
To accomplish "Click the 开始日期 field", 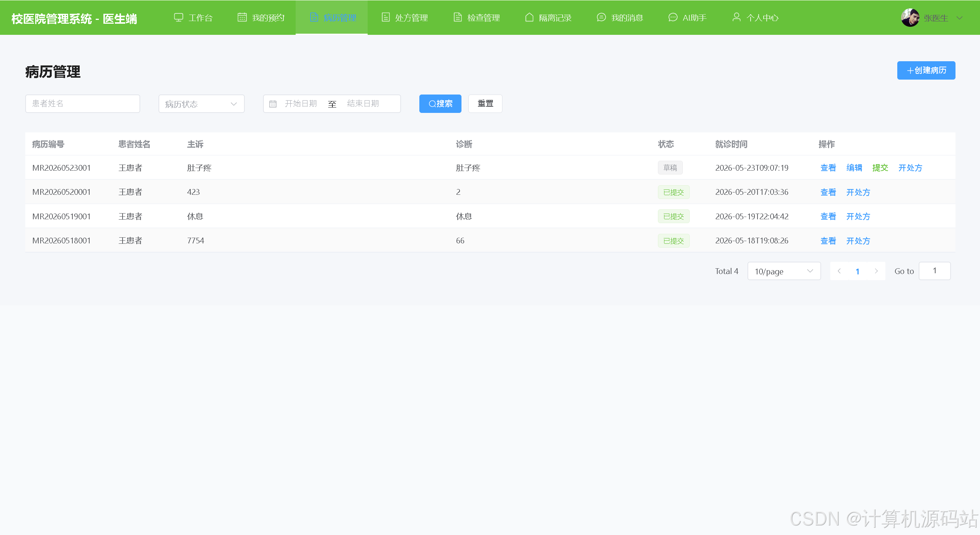I will 301,104.
